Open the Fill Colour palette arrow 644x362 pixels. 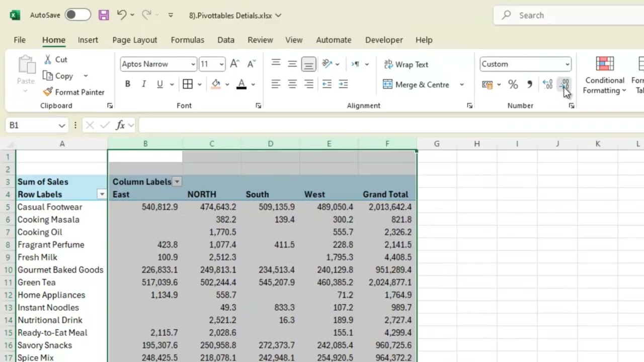227,84
